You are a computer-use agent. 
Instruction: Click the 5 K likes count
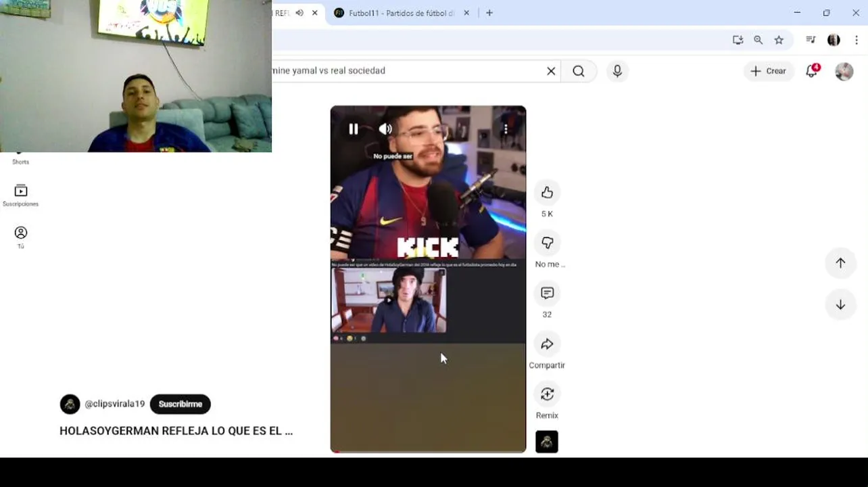pyautogui.click(x=547, y=214)
